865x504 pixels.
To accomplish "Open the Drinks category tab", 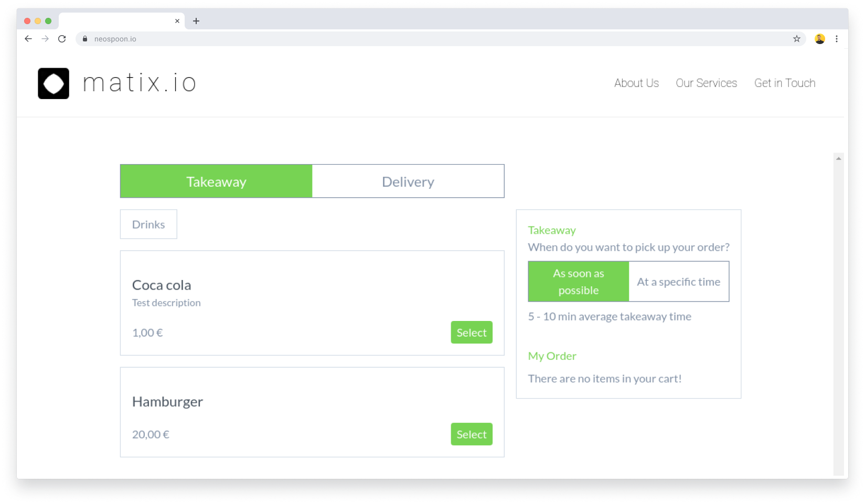I will pos(148,224).
